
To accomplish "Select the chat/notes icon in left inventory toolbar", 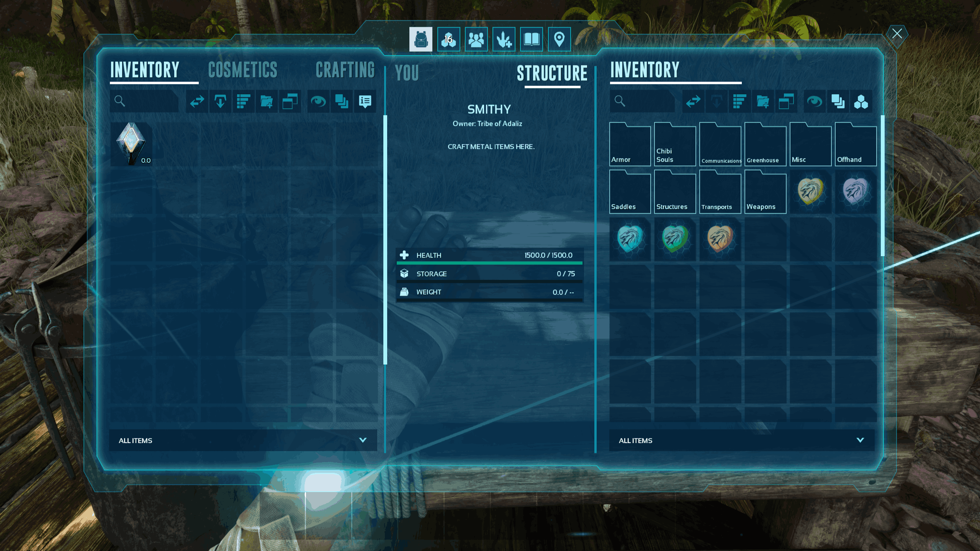I will click(x=365, y=101).
